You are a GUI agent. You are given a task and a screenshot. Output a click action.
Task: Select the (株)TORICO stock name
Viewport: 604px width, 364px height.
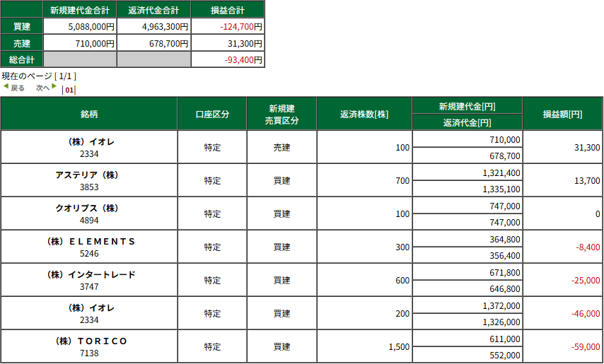pyautogui.click(x=89, y=341)
